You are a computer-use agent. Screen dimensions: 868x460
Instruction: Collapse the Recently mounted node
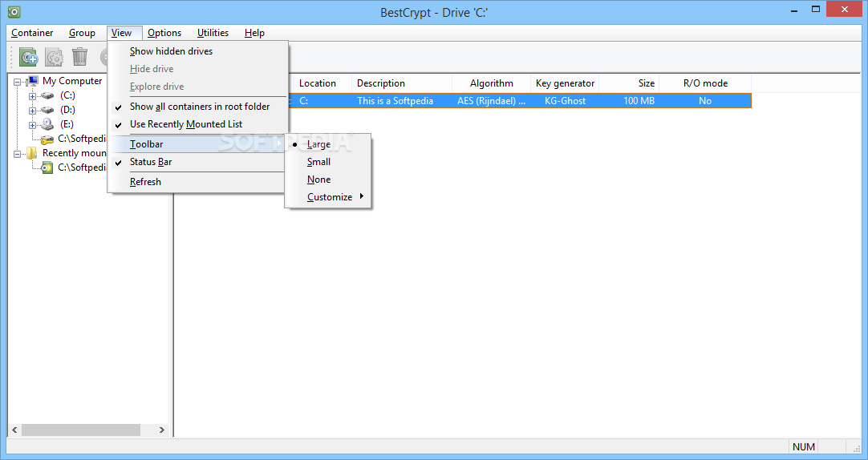(x=17, y=154)
